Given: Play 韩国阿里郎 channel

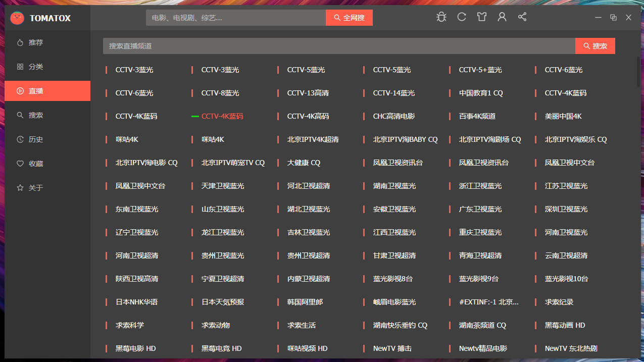Looking at the screenshot, I should (305, 302).
